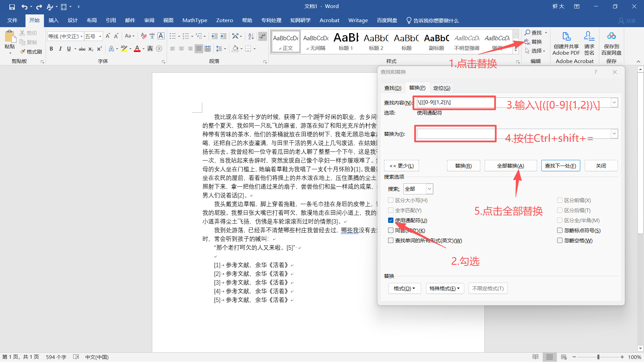
Task: Check the Ignore whitespace checkbox
Action: point(560,241)
